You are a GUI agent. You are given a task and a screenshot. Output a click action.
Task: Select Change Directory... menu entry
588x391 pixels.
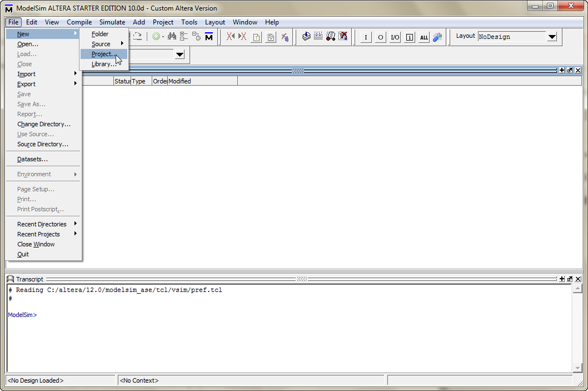tap(43, 124)
